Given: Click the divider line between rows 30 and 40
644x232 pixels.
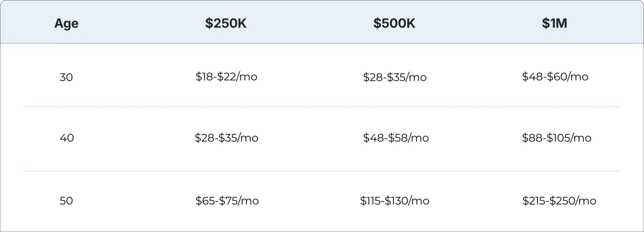Looking at the screenshot, I should tap(322, 107).
